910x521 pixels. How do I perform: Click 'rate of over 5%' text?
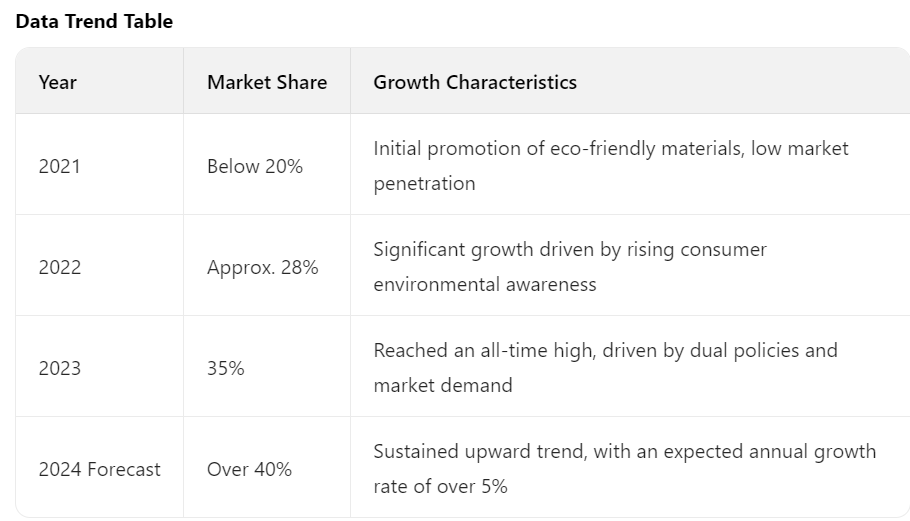coord(440,486)
